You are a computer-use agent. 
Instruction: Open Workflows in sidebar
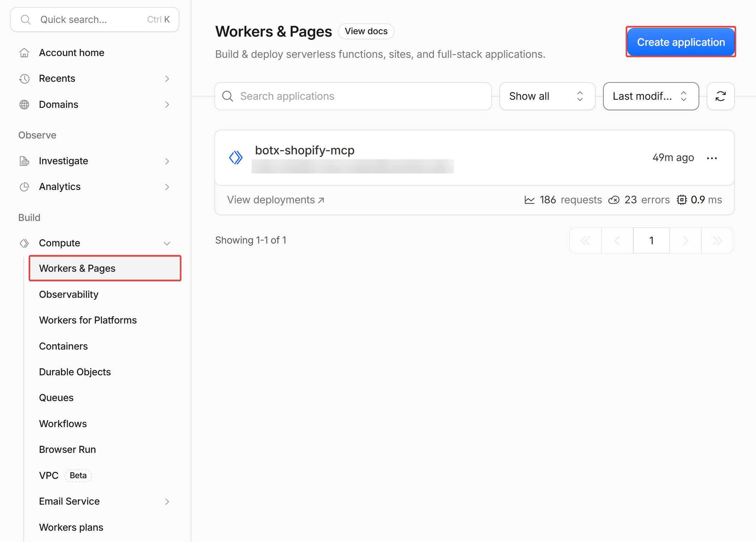tap(63, 424)
